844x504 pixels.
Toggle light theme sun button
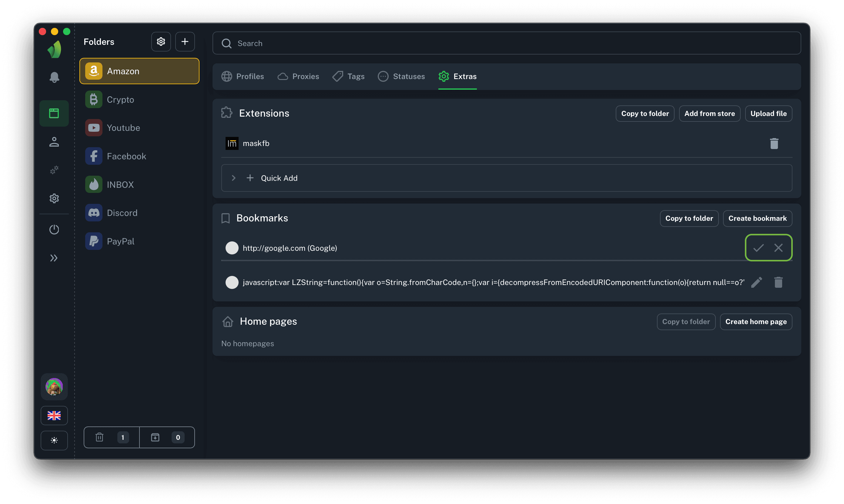click(54, 440)
